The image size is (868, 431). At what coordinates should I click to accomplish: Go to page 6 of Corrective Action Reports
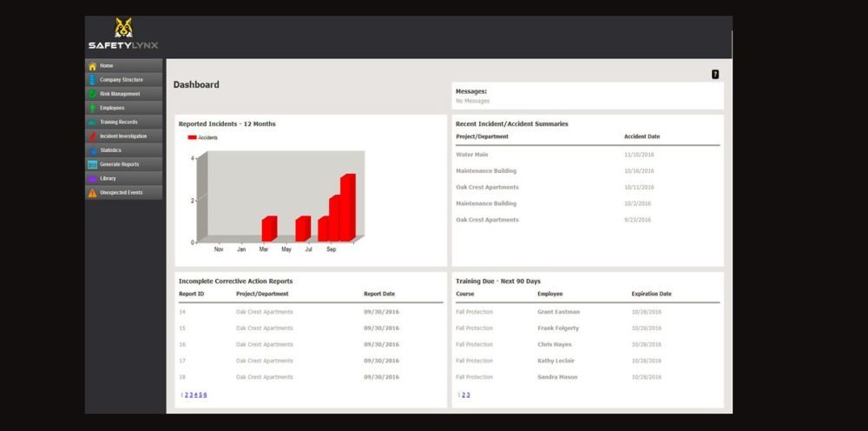[x=205, y=395]
